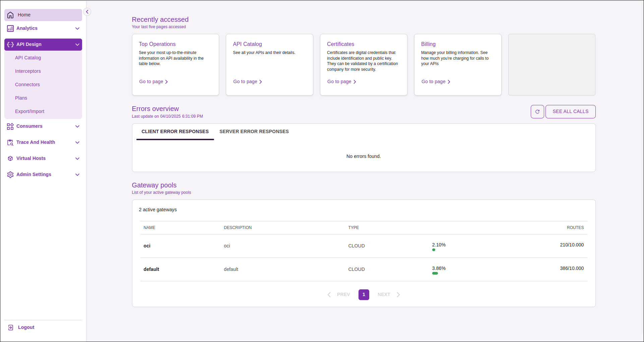644x342 pixels.
Task: Select the Home icon in the sidebar
Action: (x=10, y=15)
